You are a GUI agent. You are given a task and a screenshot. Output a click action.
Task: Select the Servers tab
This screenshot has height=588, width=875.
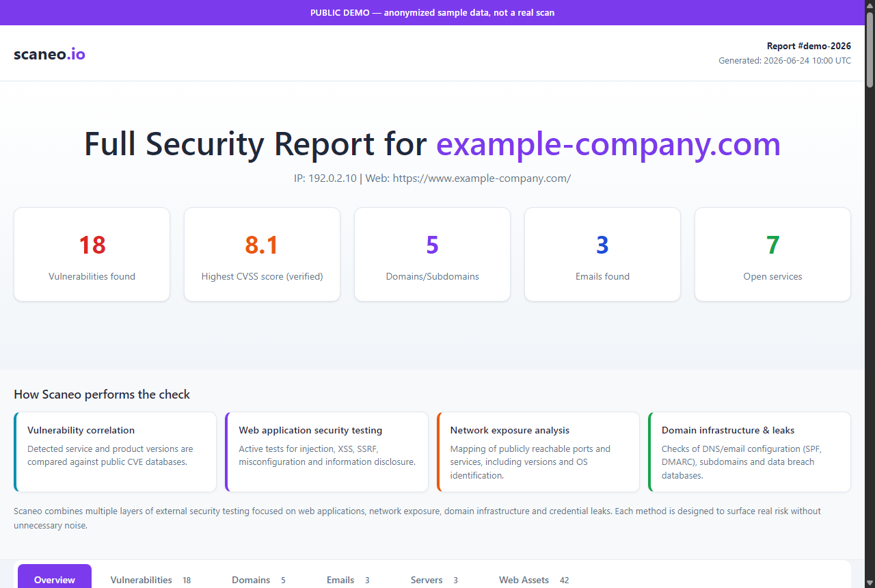(x=434, y=580)
